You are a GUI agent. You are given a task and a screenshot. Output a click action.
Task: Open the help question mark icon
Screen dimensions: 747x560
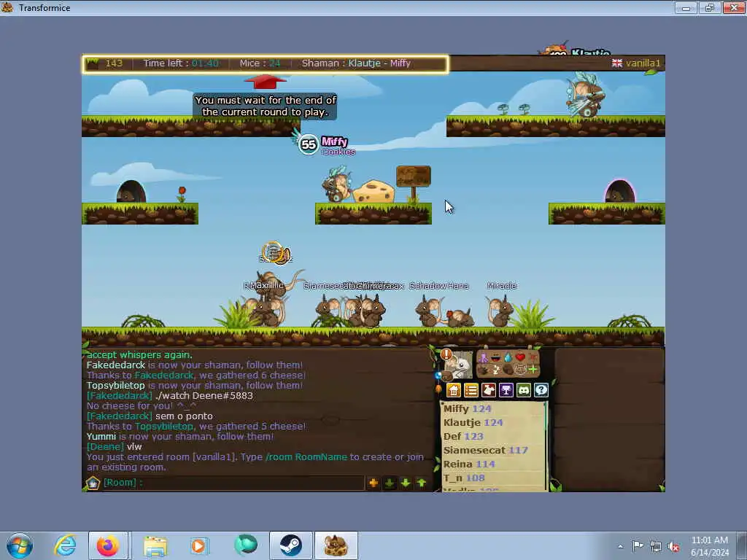click(x=541, y=391)
